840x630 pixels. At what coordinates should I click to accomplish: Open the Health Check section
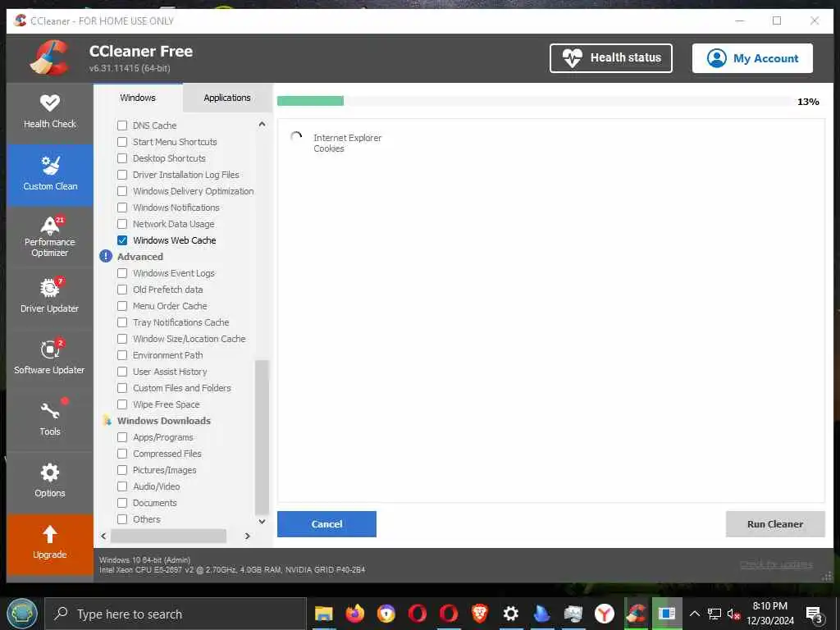point(50,112)
